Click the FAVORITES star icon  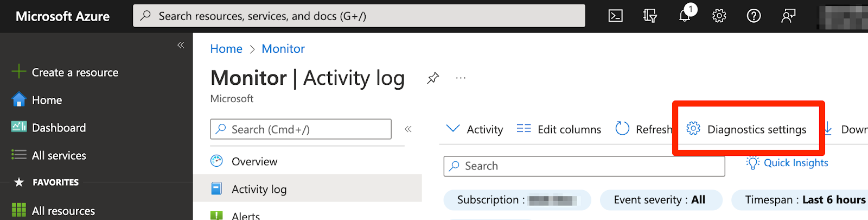(x=19, y=183)
